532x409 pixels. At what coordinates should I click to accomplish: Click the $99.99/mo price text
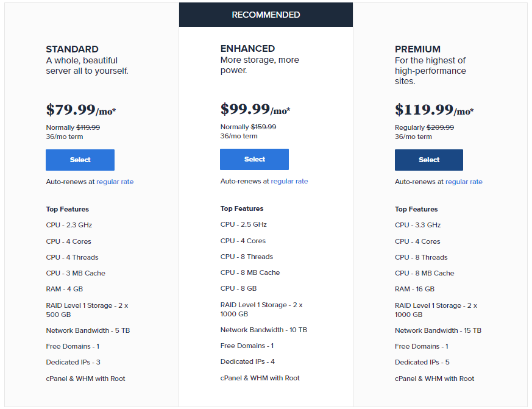pyautogui.click(x=254, y=109)
